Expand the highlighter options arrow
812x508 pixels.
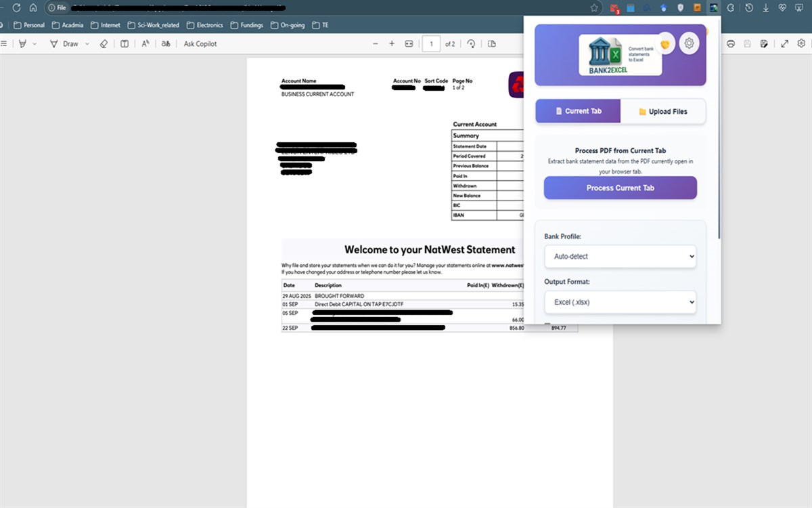(x=35, y=43)
